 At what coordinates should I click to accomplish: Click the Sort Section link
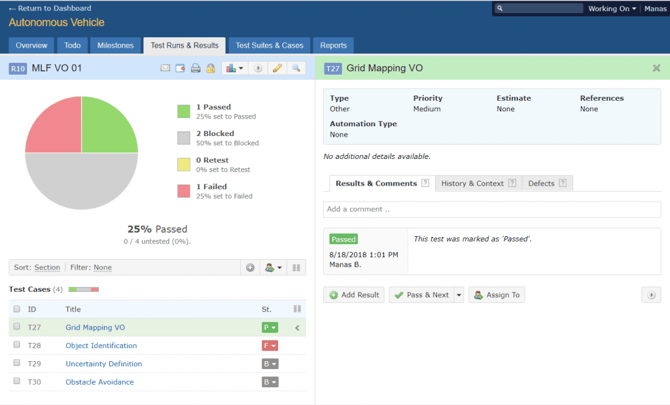tap(47, 268)
